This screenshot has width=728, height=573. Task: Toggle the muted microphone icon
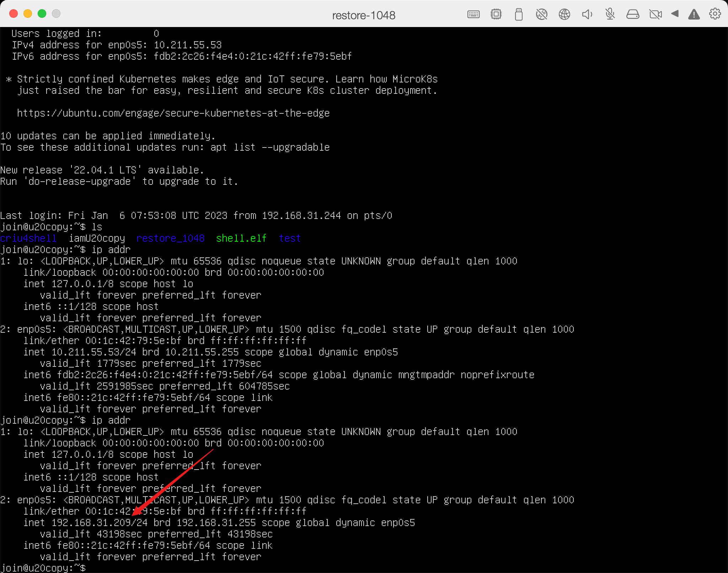(x=610, y=14)
